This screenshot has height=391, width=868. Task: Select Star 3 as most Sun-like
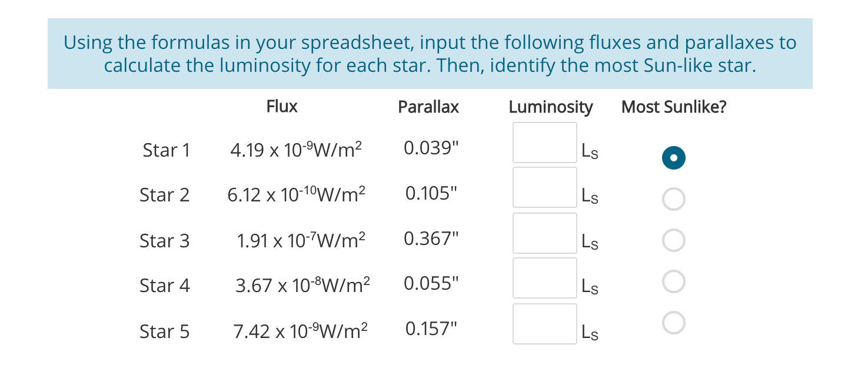tap(673, 240)
